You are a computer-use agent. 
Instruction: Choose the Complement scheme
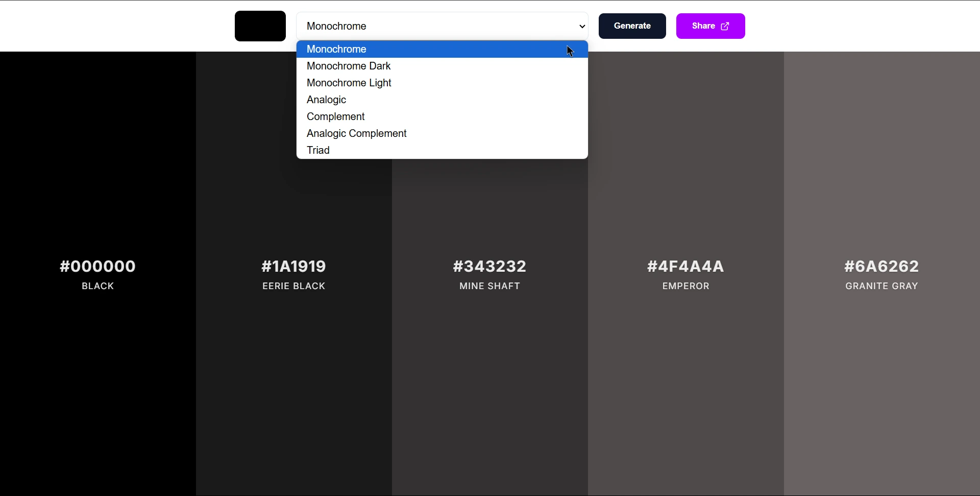click(335, 116)
